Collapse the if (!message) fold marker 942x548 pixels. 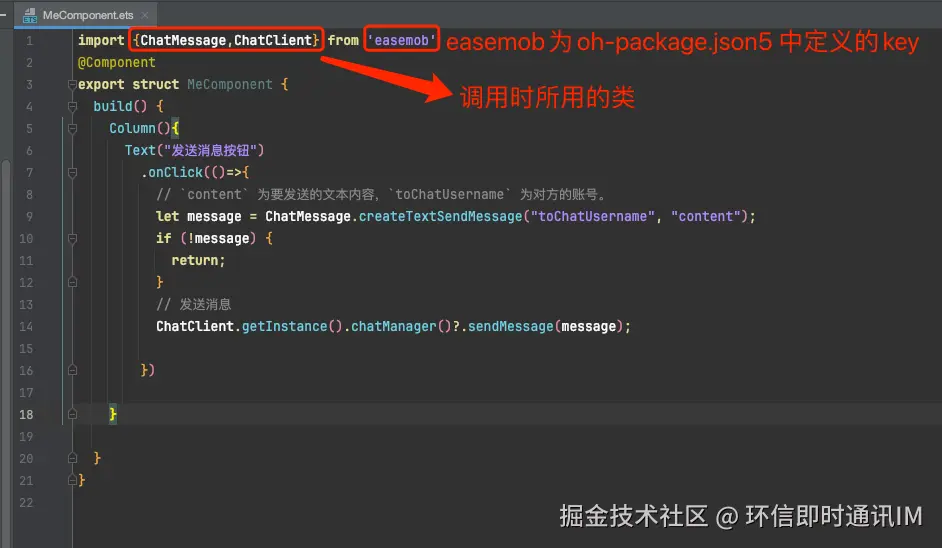point(72,239)
